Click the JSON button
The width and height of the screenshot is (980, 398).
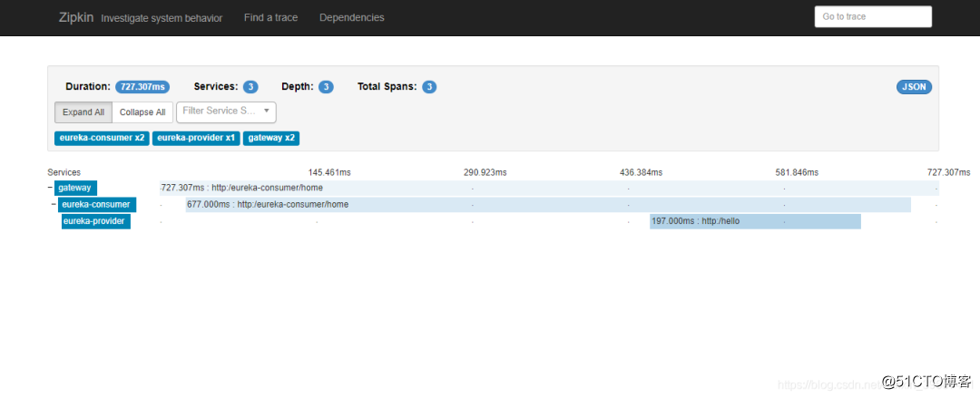(914, 87)
